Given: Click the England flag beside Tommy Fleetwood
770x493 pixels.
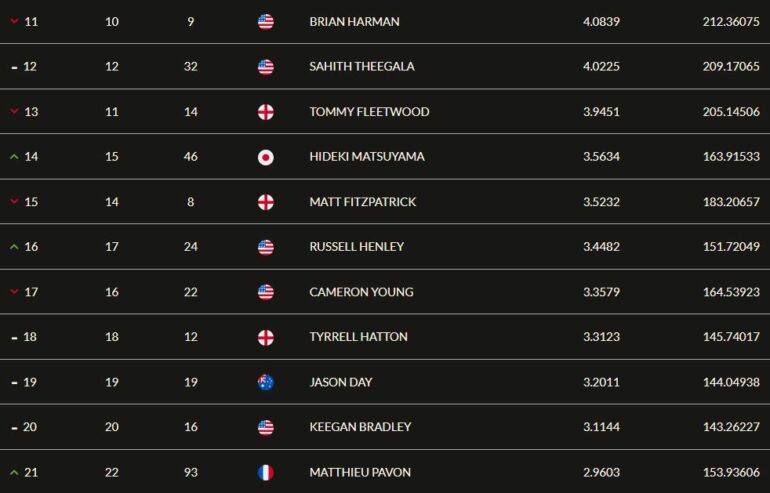Looking at the screenshot, I should [266, 112].
